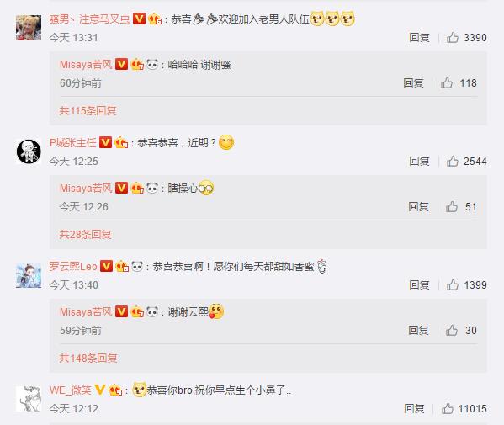
Task: Open 罗云熙Leo's profile via username
Action: [x=73, y=266]
